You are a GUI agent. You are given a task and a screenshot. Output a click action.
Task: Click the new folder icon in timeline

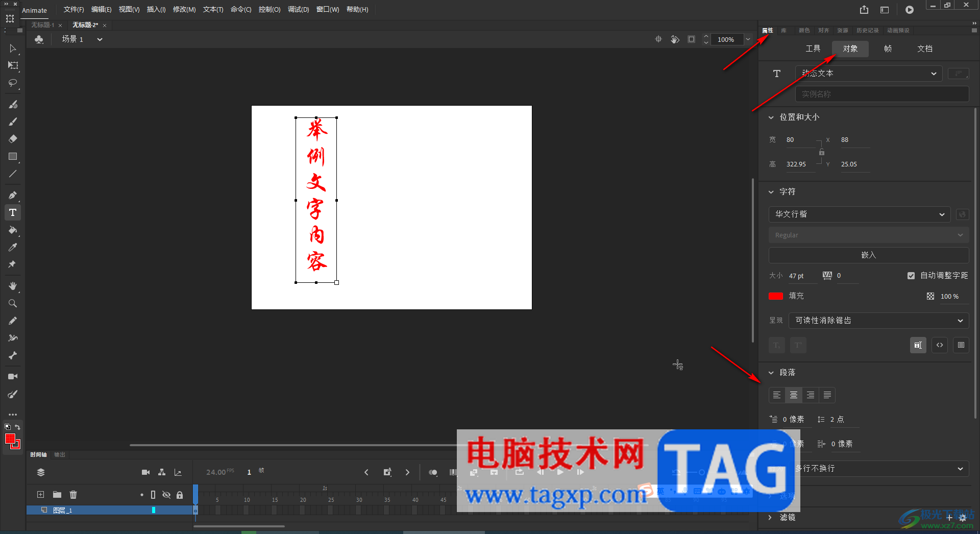(57, 494)
